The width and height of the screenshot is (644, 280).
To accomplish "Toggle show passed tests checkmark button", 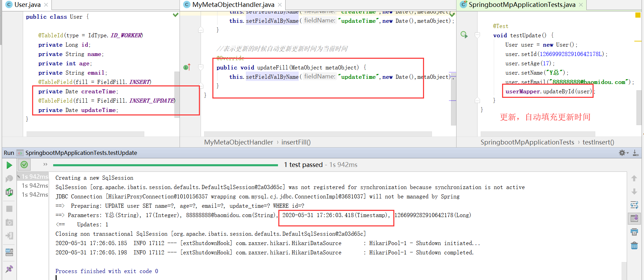I will click(24, 165).
